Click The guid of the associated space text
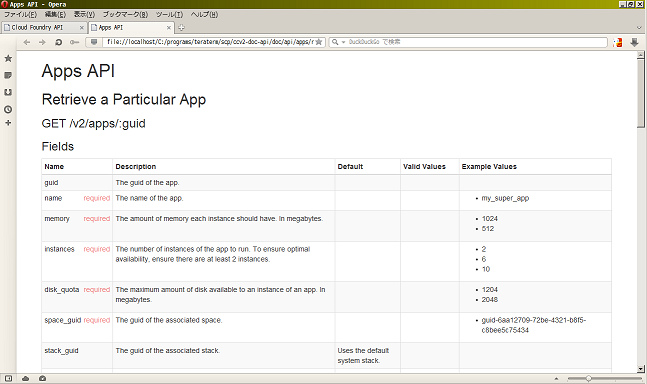The image size is (647, 384). pos(169,320)
